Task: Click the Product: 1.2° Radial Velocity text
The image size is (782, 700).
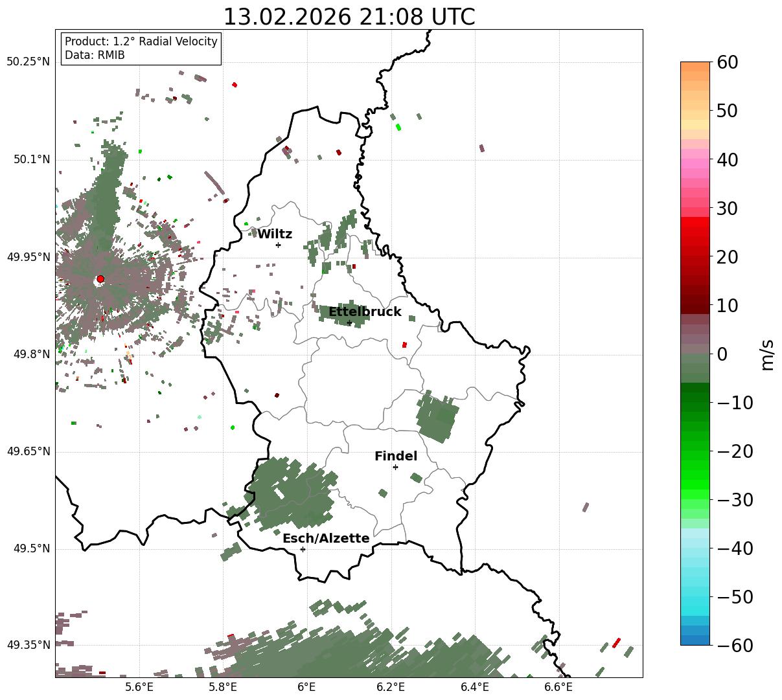Action: [141, 41]
